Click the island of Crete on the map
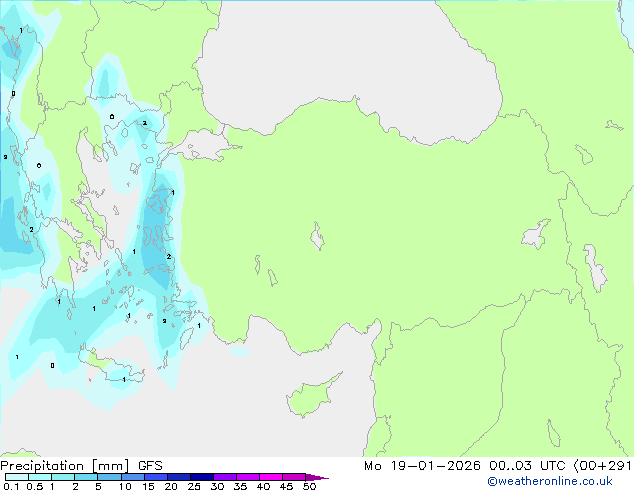The height and width of the screenshot is (490, 634). (111, 368)
